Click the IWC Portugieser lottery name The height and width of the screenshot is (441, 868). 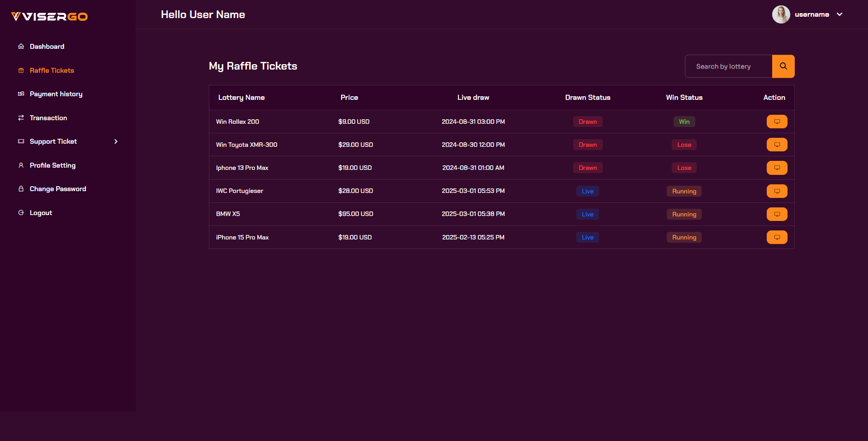pos(240,191)
